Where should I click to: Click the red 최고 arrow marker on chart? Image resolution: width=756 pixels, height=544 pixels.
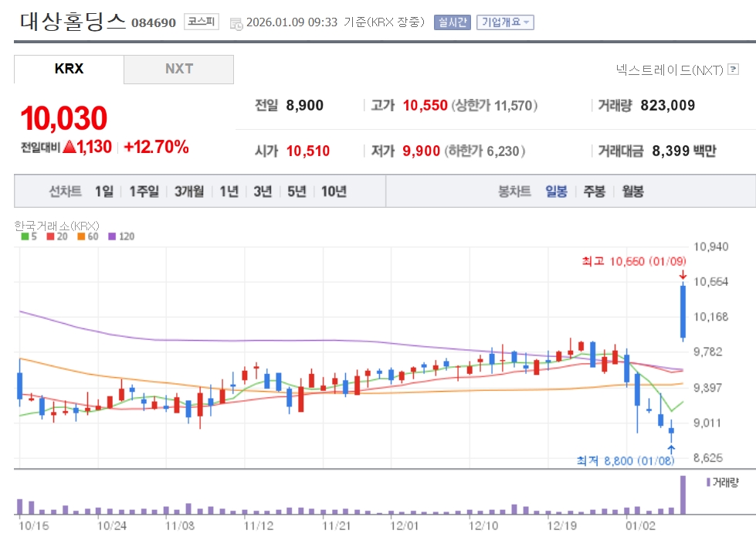682,275
